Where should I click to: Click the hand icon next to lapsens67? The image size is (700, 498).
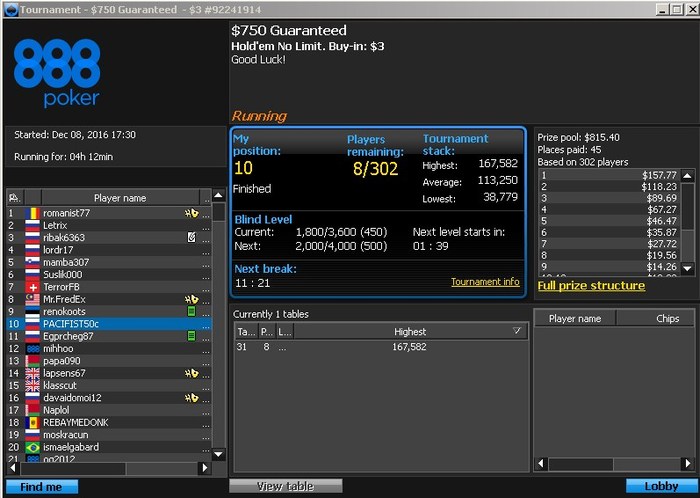192,373
